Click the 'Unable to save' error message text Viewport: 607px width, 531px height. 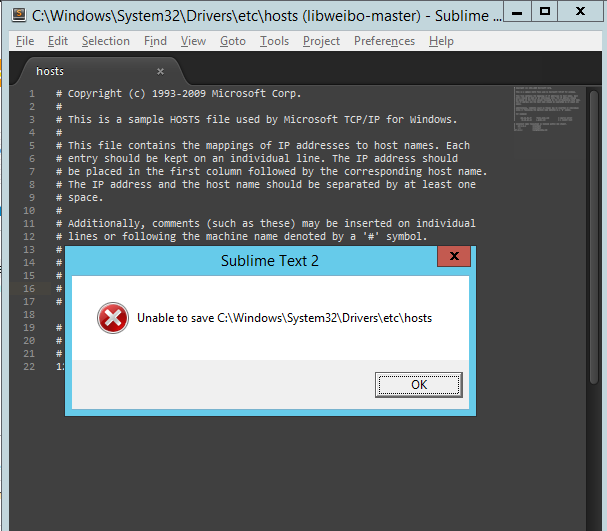click(x=285, y=318)
